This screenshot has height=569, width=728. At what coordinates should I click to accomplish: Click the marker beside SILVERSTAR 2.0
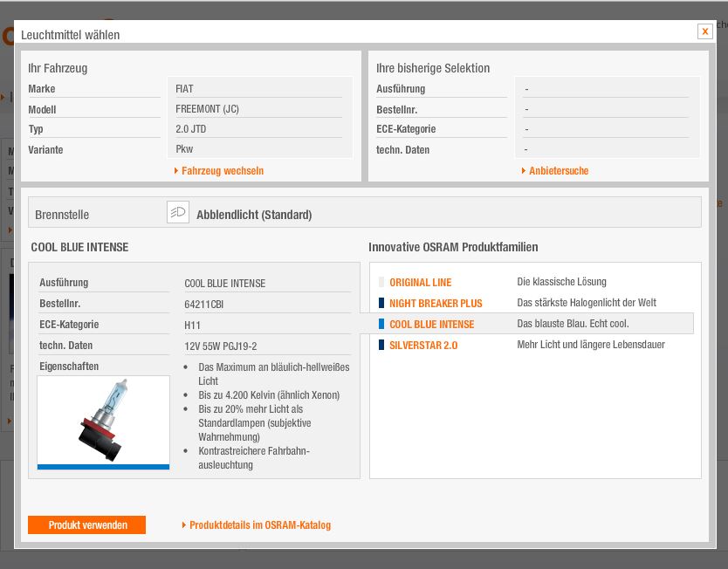click(x=381, y=346)
